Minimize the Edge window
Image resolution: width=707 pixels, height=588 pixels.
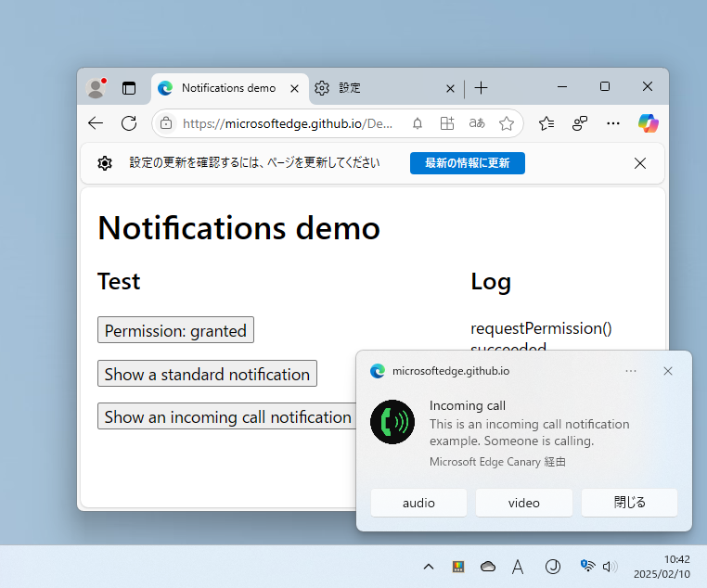(x=562, y=86)
